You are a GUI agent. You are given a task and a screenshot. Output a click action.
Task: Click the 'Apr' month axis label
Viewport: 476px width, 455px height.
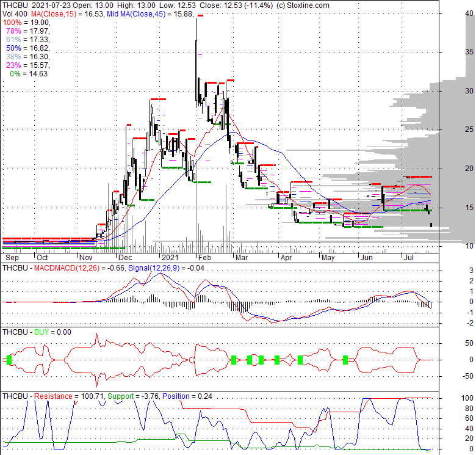click(x=286, y=258)
